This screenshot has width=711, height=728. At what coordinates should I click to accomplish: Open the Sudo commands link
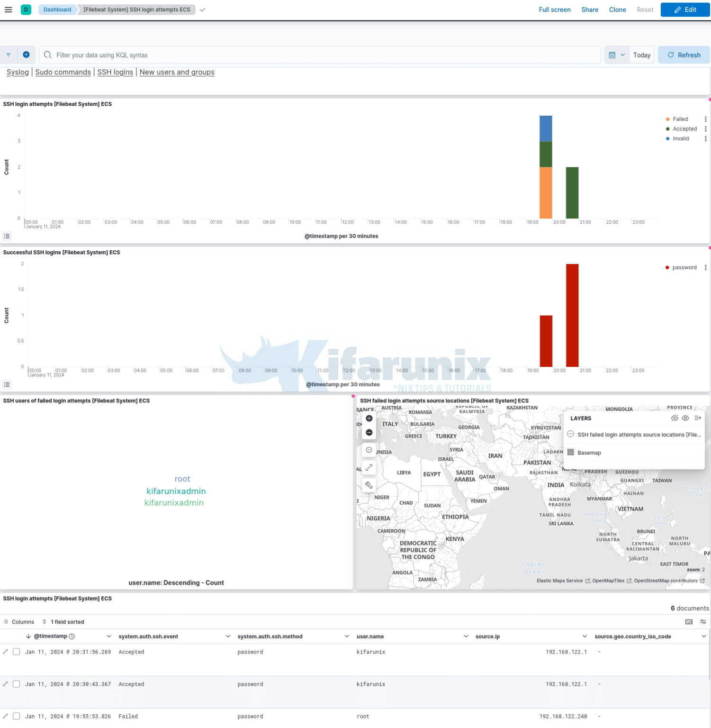63,72
